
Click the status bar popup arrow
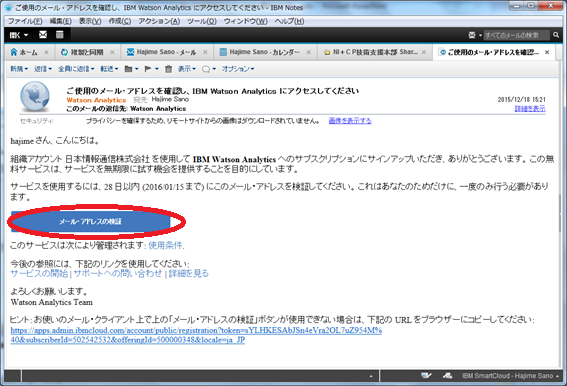coord(371,376)
